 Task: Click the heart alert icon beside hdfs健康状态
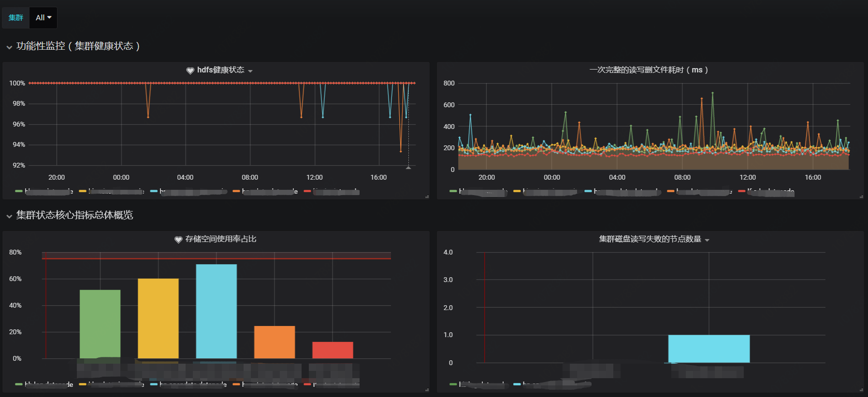click(190, 71)
